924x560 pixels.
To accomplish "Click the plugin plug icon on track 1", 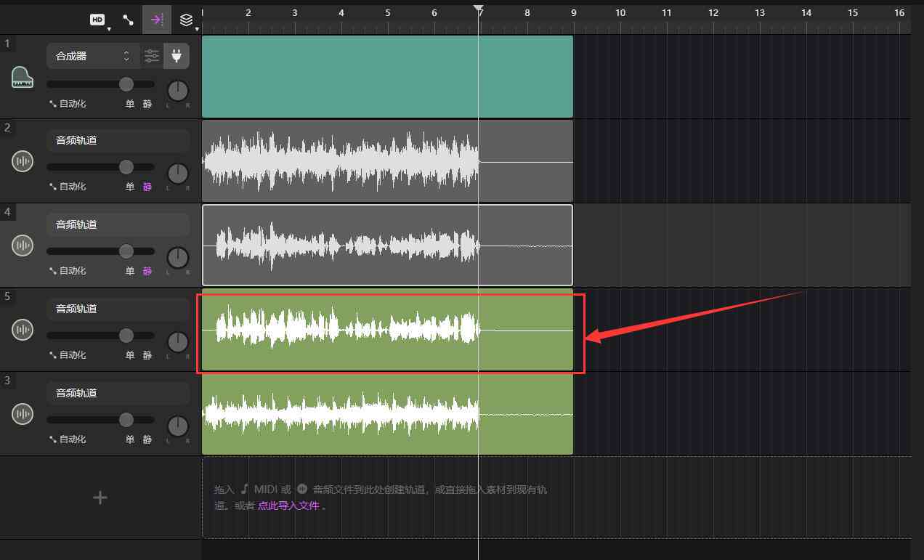I will 177,56.
